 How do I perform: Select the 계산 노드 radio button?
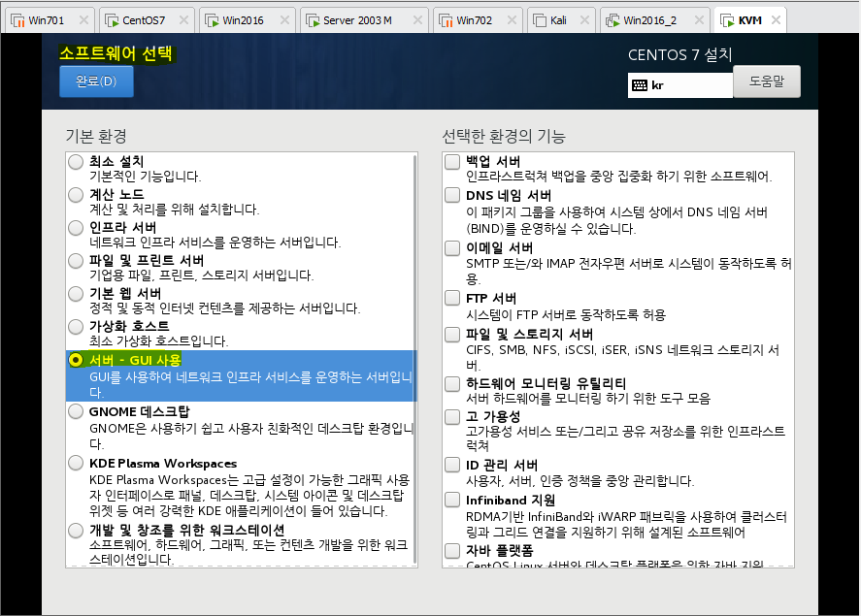tap(76, 195)
